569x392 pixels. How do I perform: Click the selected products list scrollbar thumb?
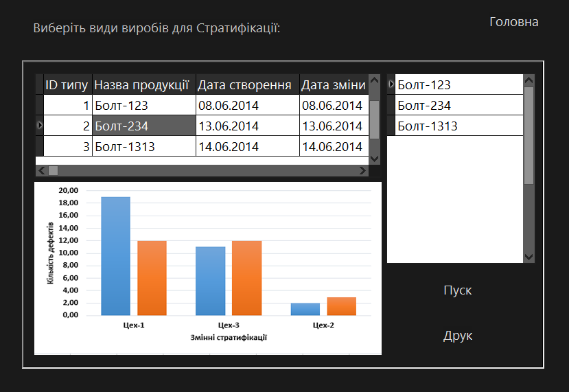coord(529,136)
